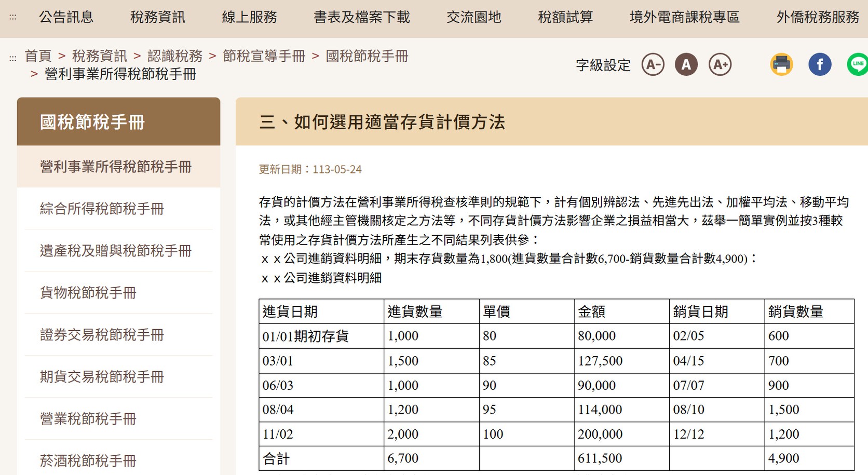
Task: Open 書表及檔案下載 menu
Action: click(x=362, y=17)
